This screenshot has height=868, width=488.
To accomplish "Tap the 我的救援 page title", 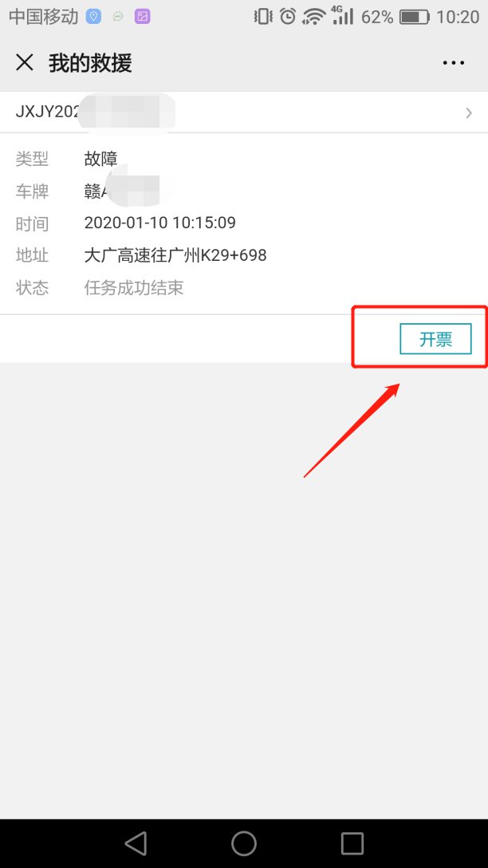I will click(x=90, y=62).
